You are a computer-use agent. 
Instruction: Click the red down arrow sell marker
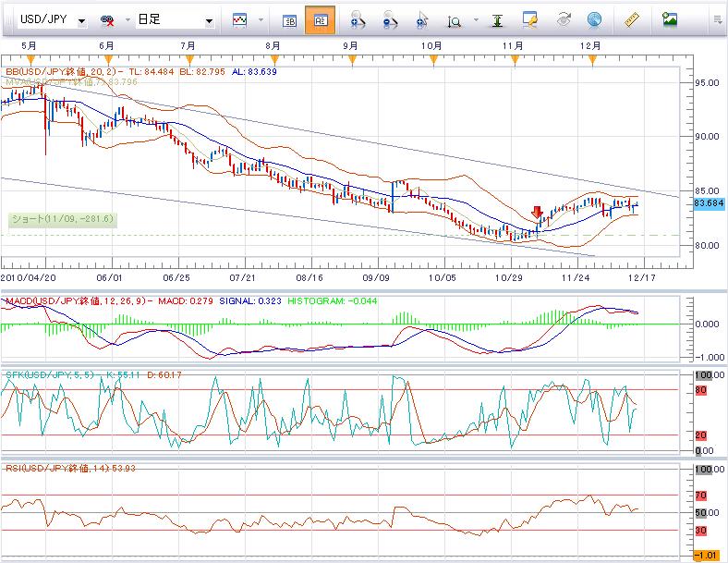[x=537, y=213]
